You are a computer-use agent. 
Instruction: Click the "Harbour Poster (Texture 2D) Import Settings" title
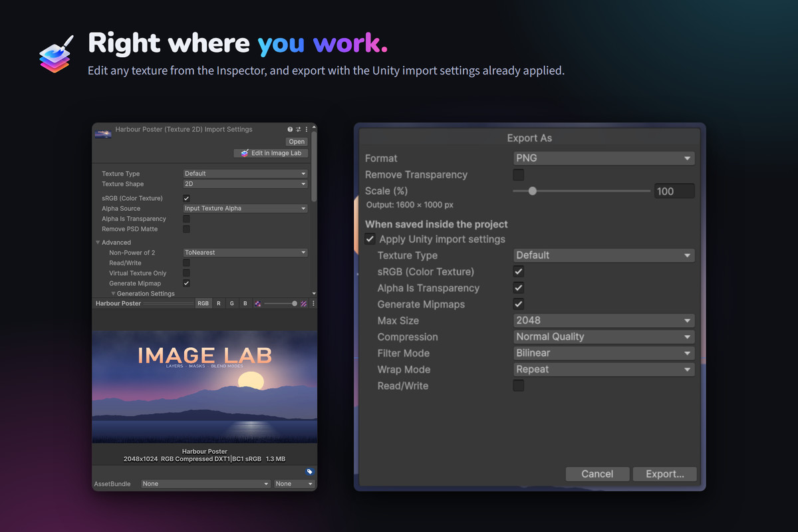coord(184,130)
